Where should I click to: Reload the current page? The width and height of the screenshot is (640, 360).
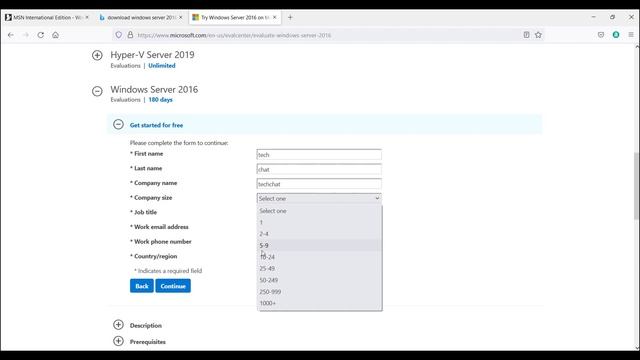click(40, 35)
